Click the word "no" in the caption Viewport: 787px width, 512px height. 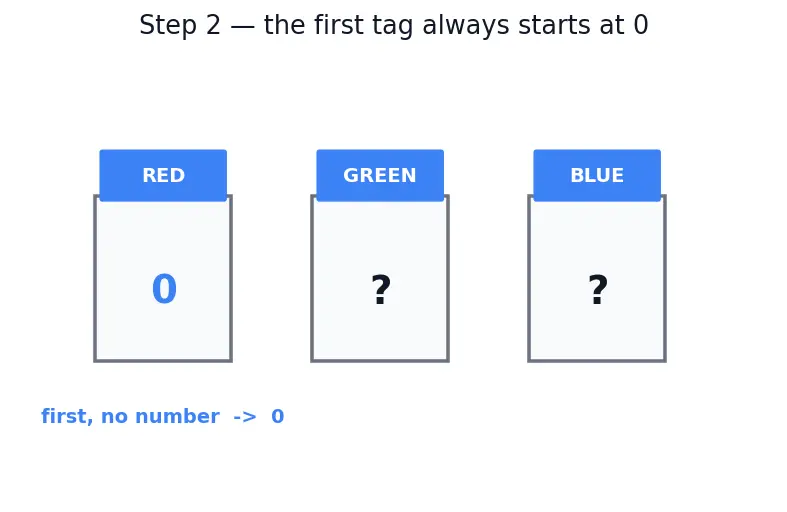click(114, 417)
